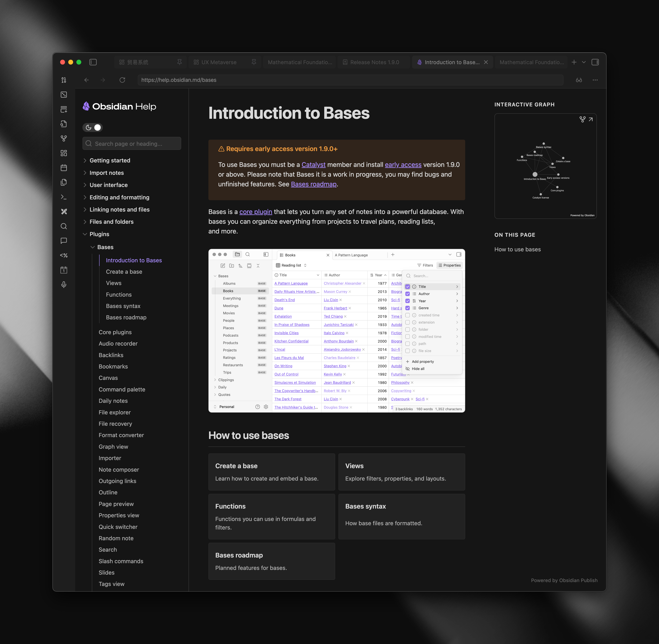Click the chat bubble ribbon icon
The width and height of the screenshot is (659, 644).
64,241
